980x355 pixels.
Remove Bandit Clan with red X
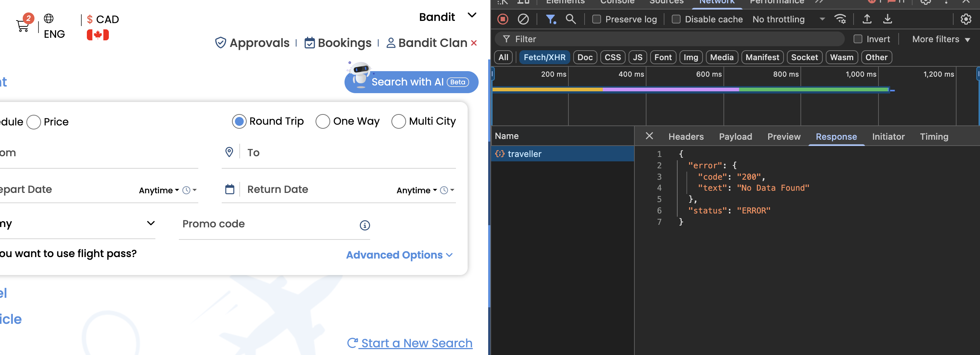tap(474, 43)
